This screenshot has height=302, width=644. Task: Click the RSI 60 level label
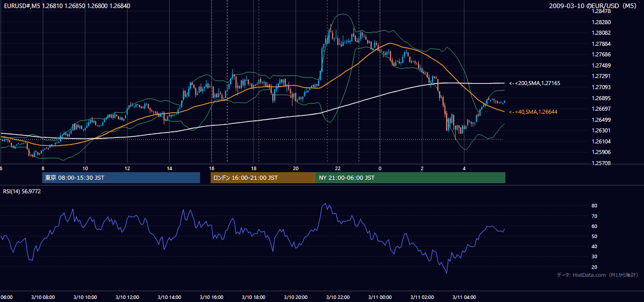pos(594,226)
